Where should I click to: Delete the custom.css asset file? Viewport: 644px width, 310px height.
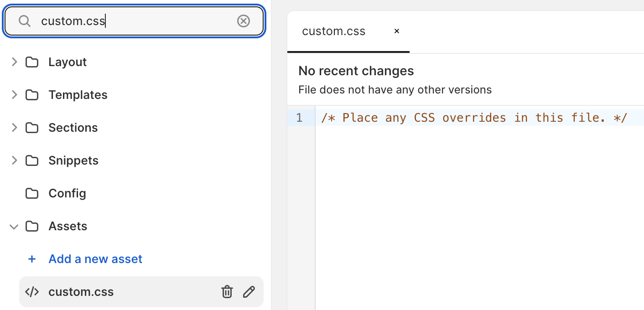227,292
